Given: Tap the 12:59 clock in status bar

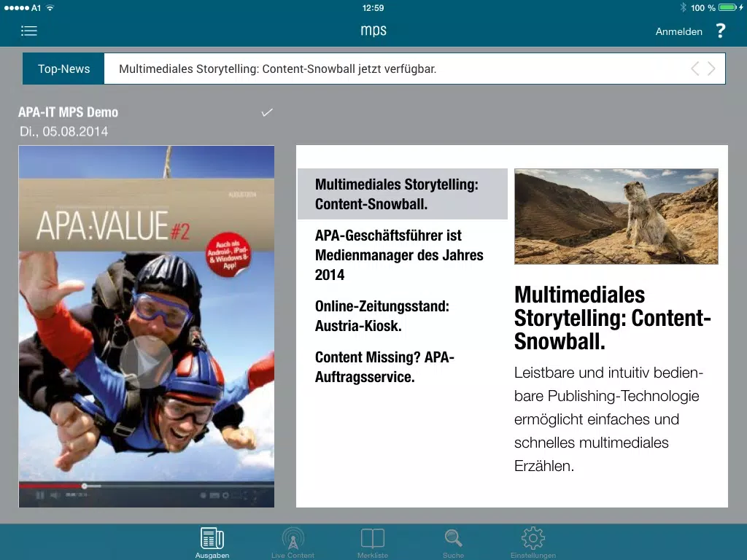Looking at the screenshot, I should (x=373, y=7).
